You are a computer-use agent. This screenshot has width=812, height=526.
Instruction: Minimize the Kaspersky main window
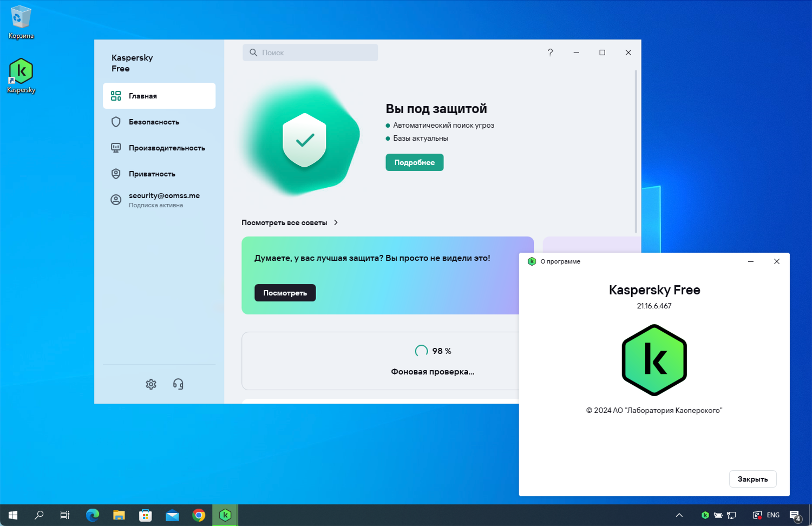(576, 52)
